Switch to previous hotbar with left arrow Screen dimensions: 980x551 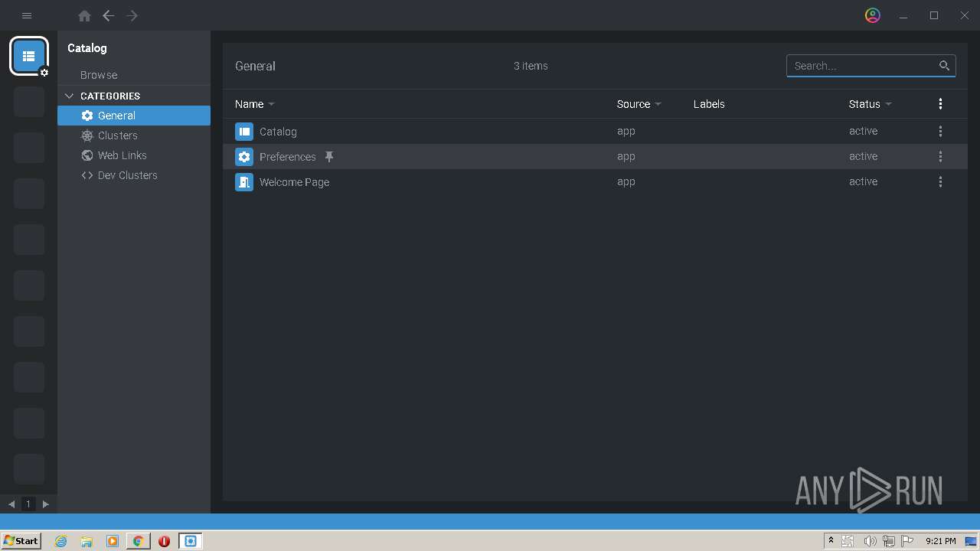(x=11, y=504)
